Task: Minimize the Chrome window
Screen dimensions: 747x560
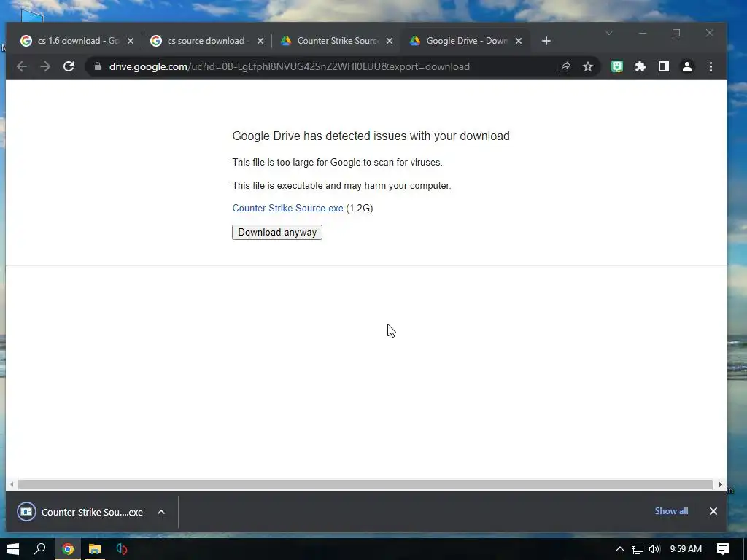Action: coord(643,33)
